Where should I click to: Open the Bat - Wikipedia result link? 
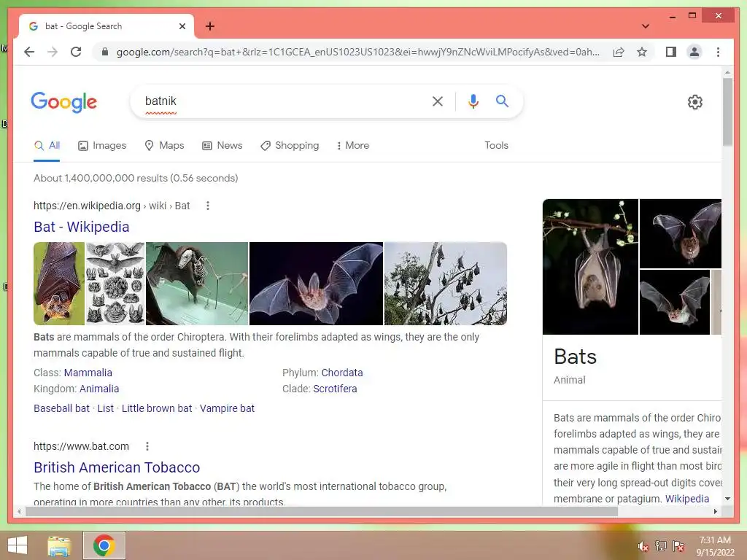82,227
